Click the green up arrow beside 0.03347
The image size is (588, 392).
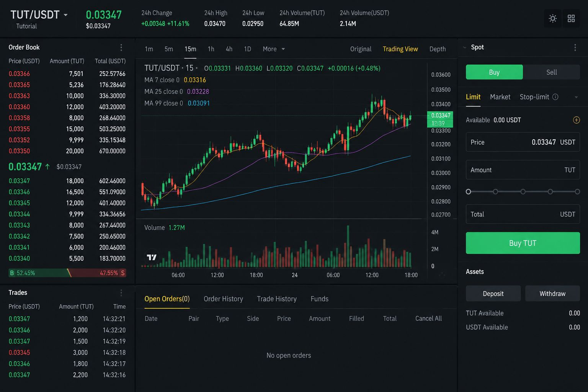point(47,167)
